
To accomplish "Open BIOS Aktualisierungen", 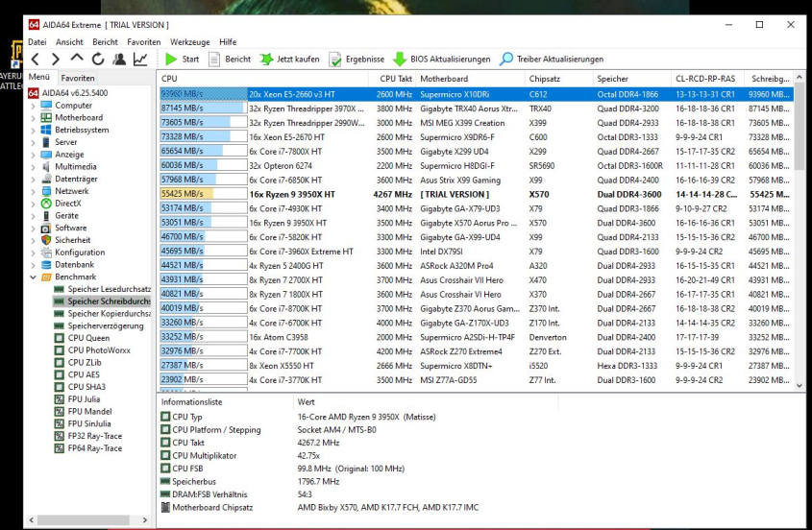I will tap(442, 59).
